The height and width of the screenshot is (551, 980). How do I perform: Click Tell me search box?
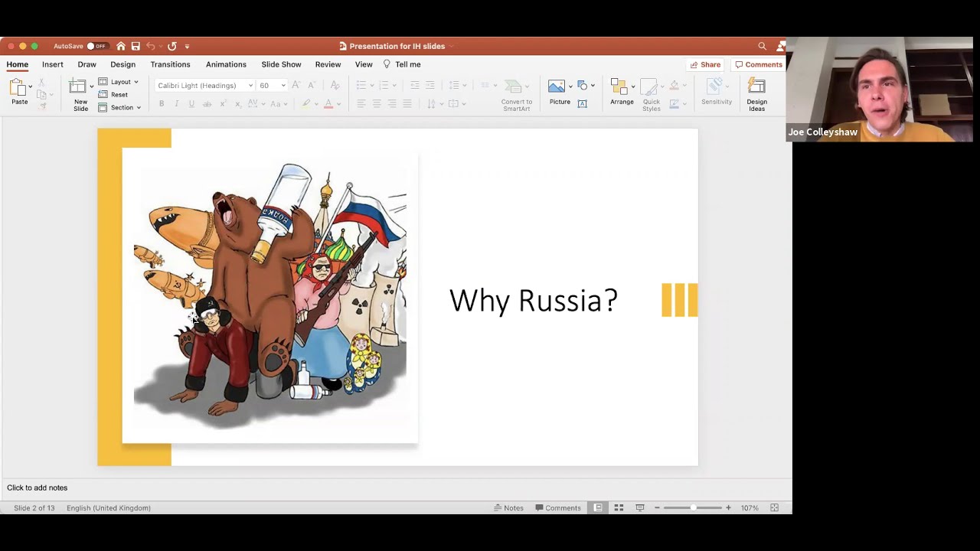click(403, 64)
